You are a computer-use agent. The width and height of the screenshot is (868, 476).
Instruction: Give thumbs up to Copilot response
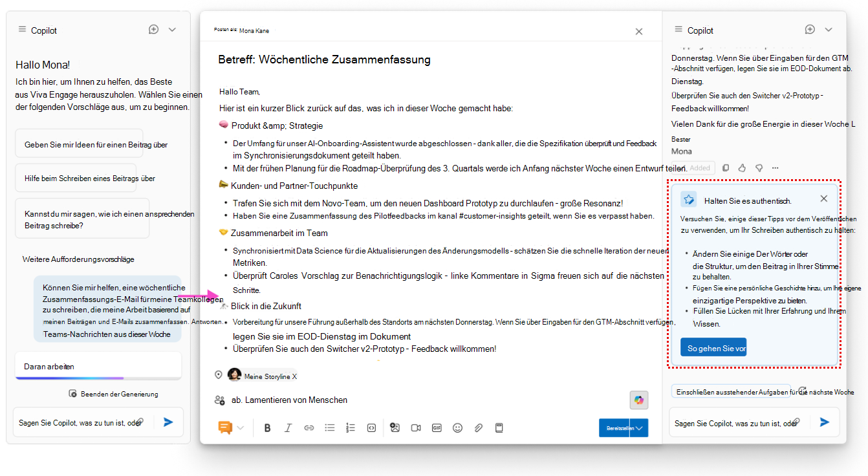[x=743, y=168]
